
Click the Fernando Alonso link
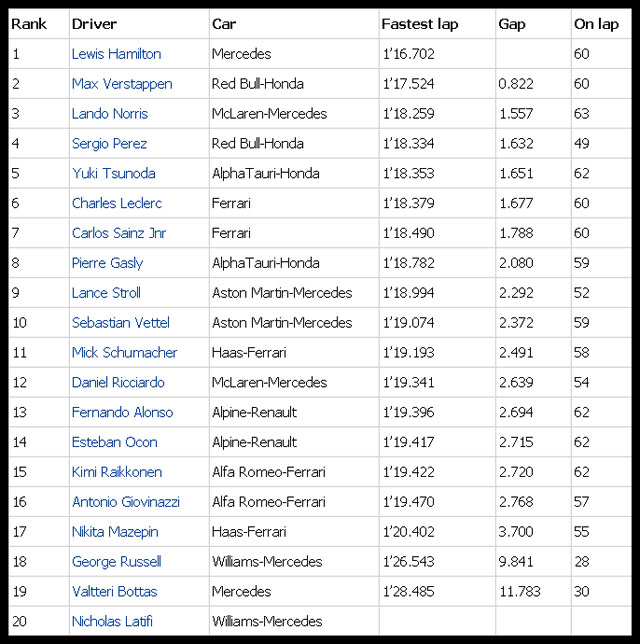tap(122, 412)
